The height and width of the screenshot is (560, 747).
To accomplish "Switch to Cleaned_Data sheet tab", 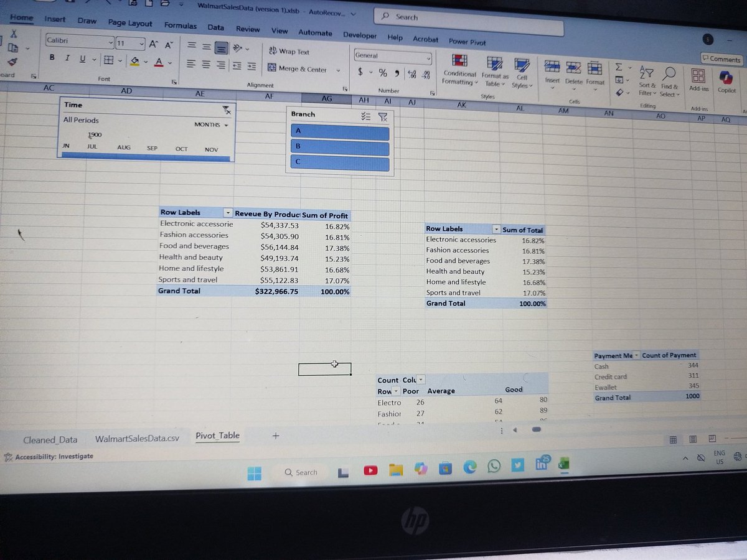I will [x=50, y=440].
